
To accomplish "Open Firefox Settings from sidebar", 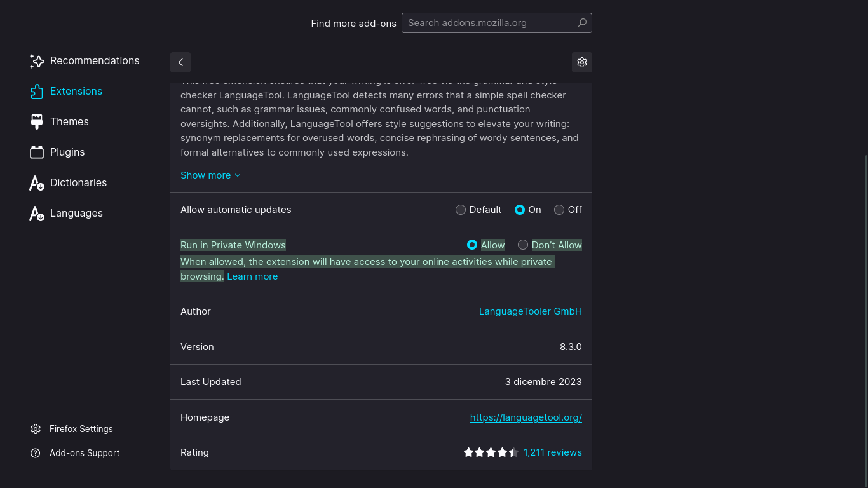I will 81,429.
